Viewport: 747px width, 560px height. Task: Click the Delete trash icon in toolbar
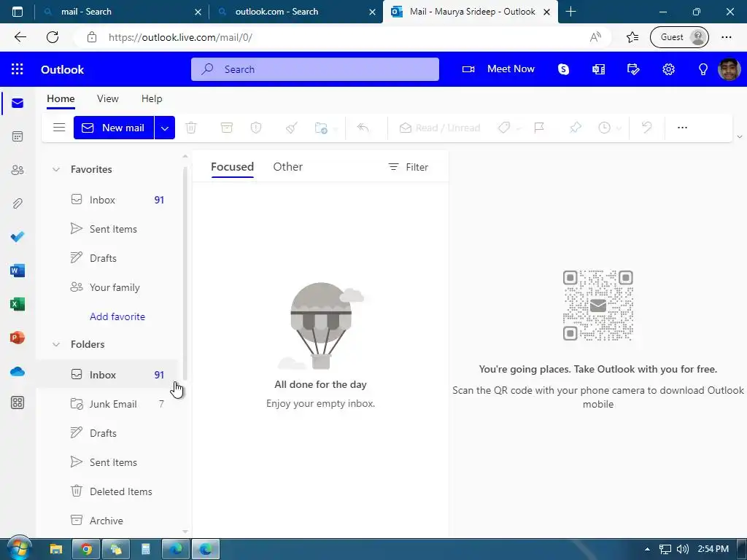[x=191, y=128]
